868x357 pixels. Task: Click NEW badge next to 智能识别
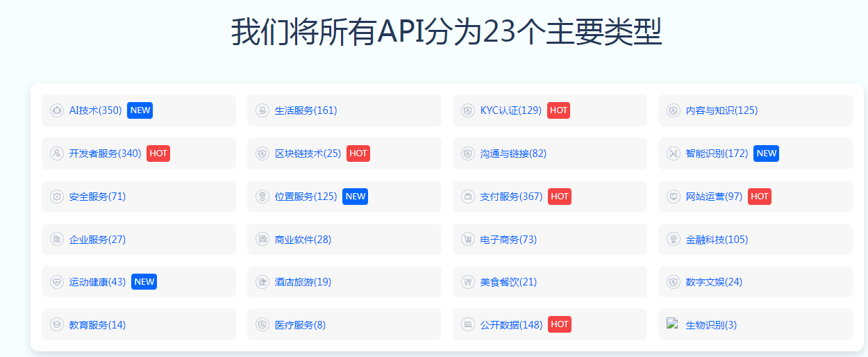tap(766, 153)
